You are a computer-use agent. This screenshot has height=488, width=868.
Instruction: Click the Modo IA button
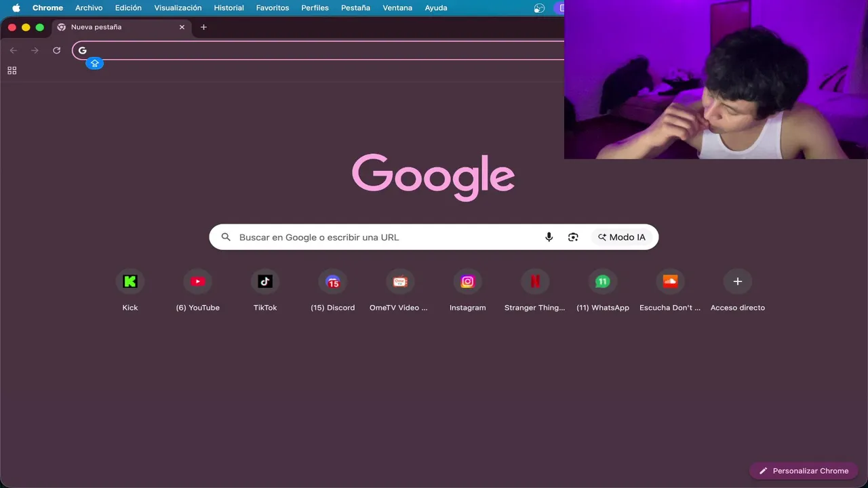click(x=622, y=237)
